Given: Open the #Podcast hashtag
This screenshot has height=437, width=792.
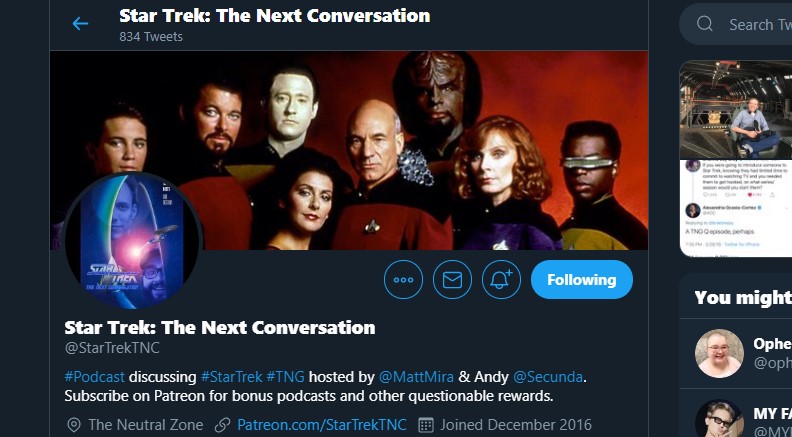Looking at the screenshot, I should (x=94, y=377).
